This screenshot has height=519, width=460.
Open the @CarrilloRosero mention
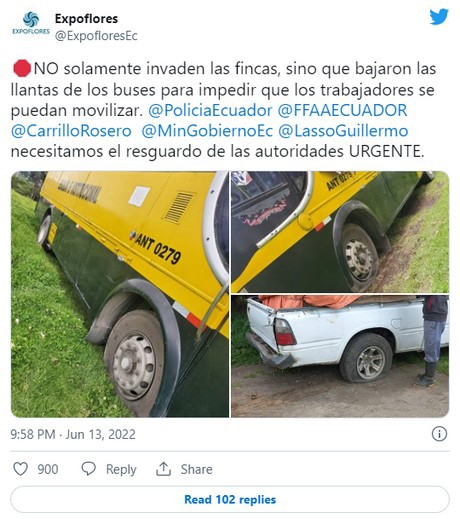pyautogui.click(x=71, y=131)
